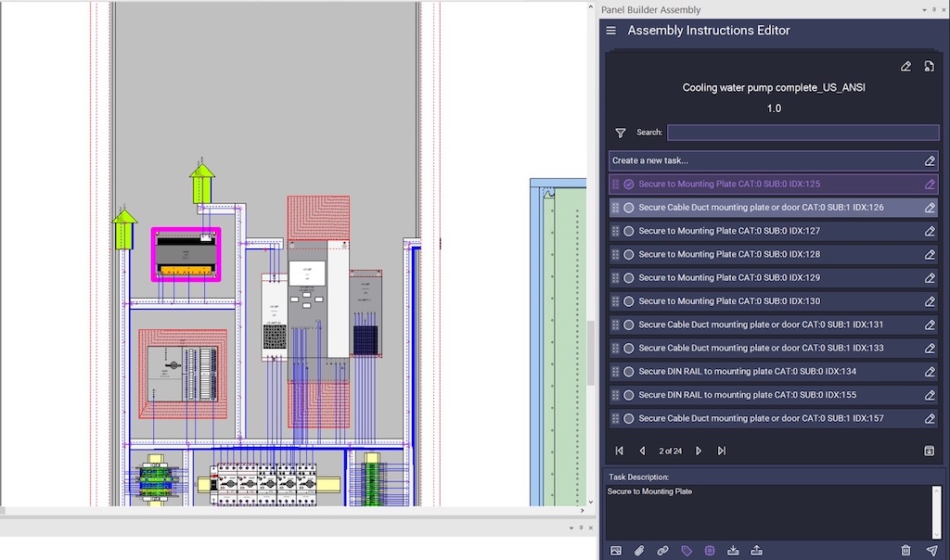Edit the Secure to Mounting Plate IDX:130 task
This screenshot has height=560, width=950.
(930, 301)
